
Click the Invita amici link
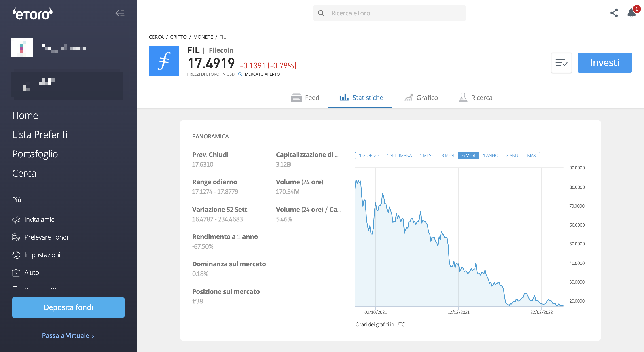(40, 220)
